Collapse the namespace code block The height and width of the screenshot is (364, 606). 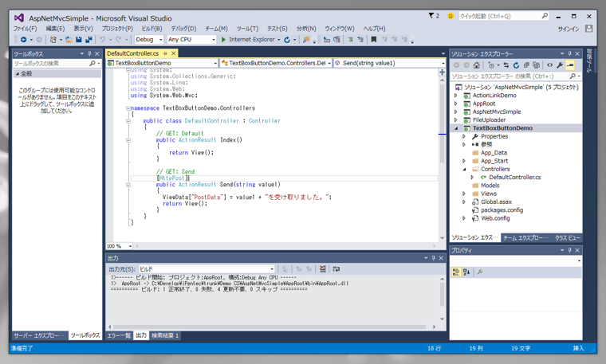click(128, 108)
